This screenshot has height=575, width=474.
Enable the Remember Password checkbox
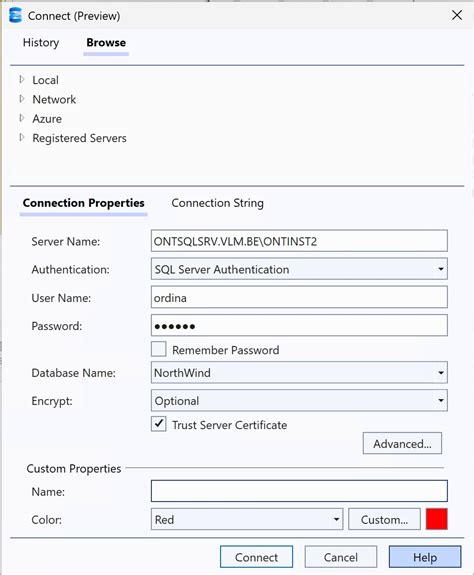pyautogui.click(x=158, y=349)
